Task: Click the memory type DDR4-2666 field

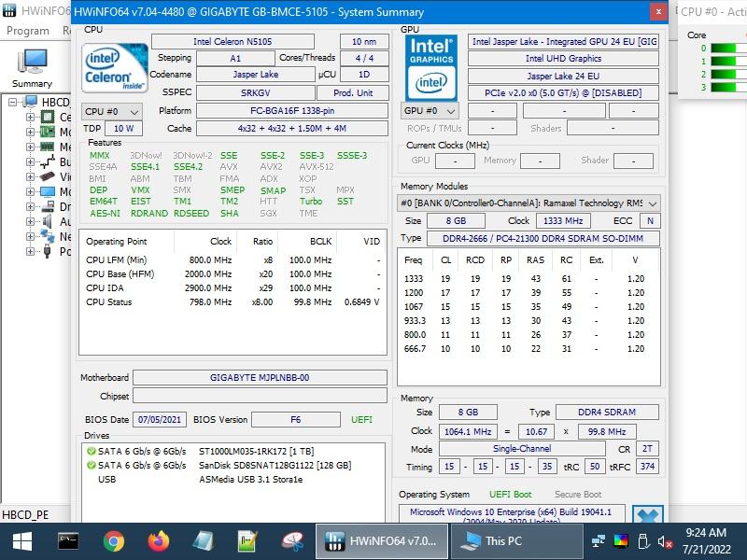Action: tap(543, 238)
